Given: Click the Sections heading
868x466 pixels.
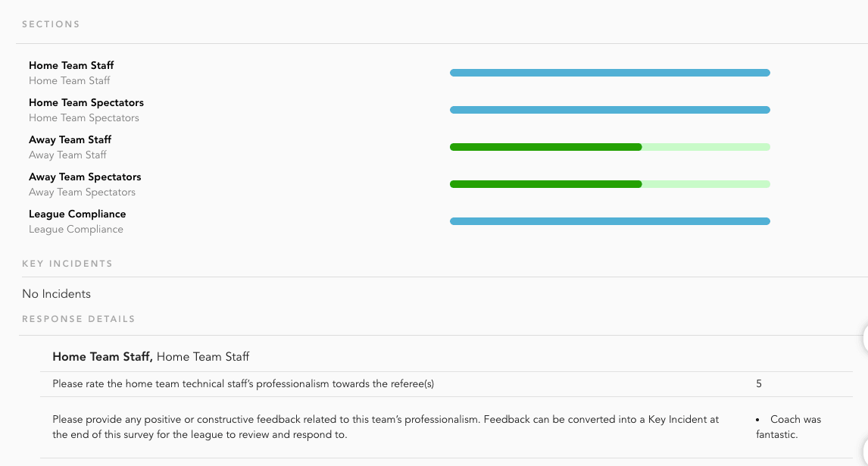Looking at the screenshot, I should (x=51, y=24).
